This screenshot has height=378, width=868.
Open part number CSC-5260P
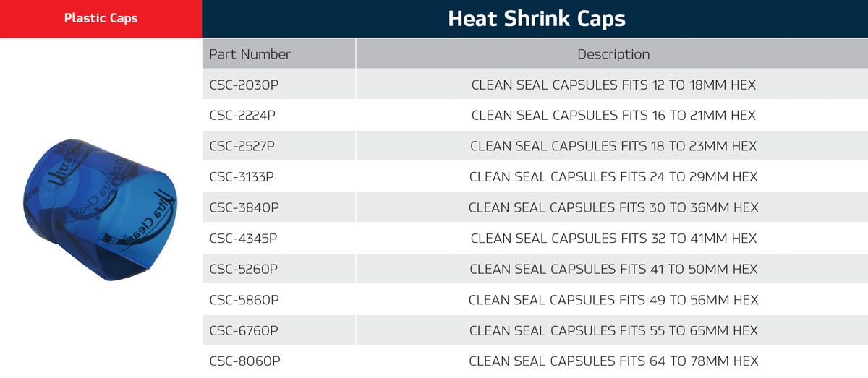pos(244,269)
